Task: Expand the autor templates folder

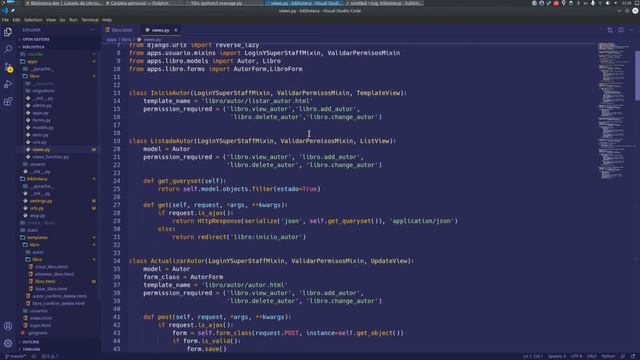Action: coord(38,252)
